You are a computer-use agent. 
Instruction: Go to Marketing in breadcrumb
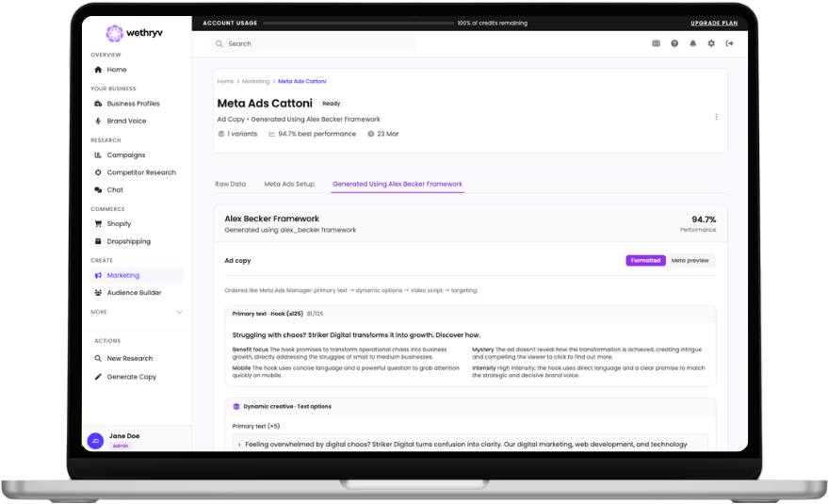tap(255, 81)
